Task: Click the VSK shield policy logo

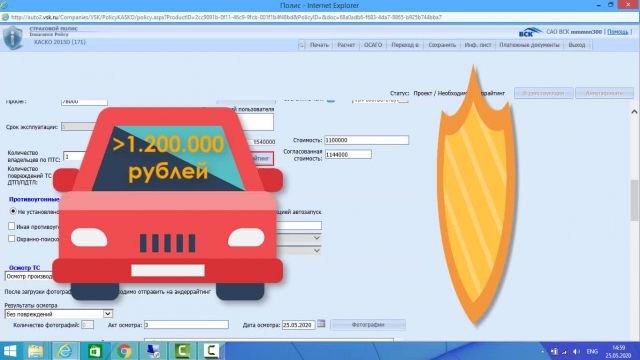Action: click(x=13, y=38)
